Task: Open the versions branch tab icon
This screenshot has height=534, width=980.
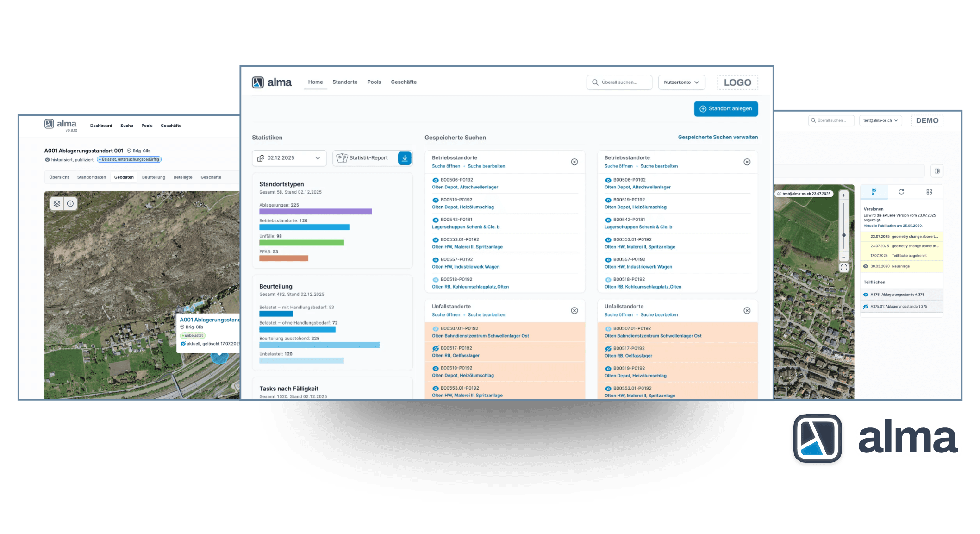Action: pyautogui.click(x=874, y=192)
